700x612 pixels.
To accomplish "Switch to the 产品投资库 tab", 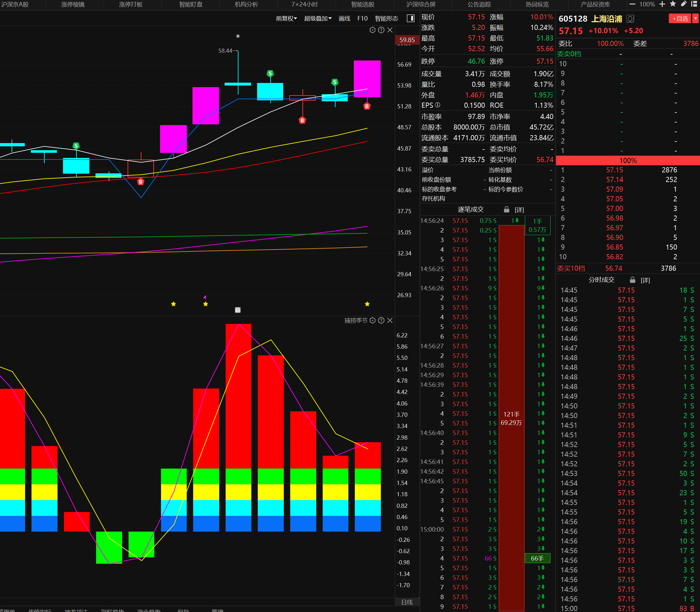I will [x=595, y=5].
